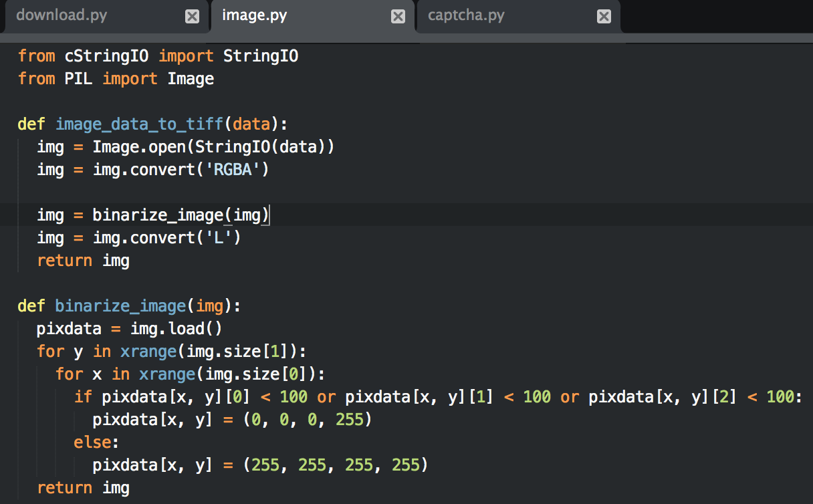
Task: Open the captcha.py tab
Action: click(x=466, y=15)
